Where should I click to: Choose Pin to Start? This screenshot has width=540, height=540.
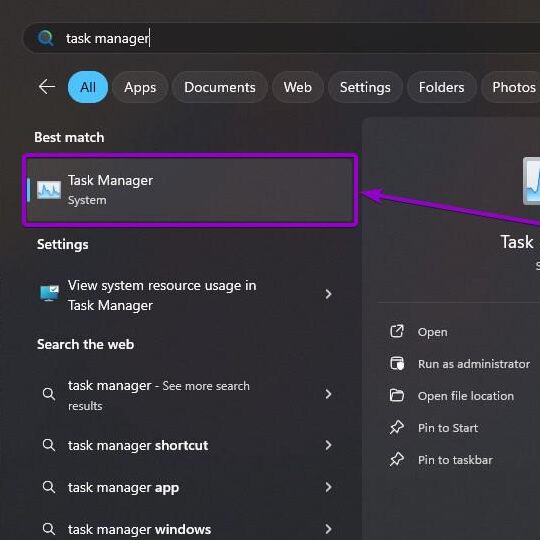(448, 428)
